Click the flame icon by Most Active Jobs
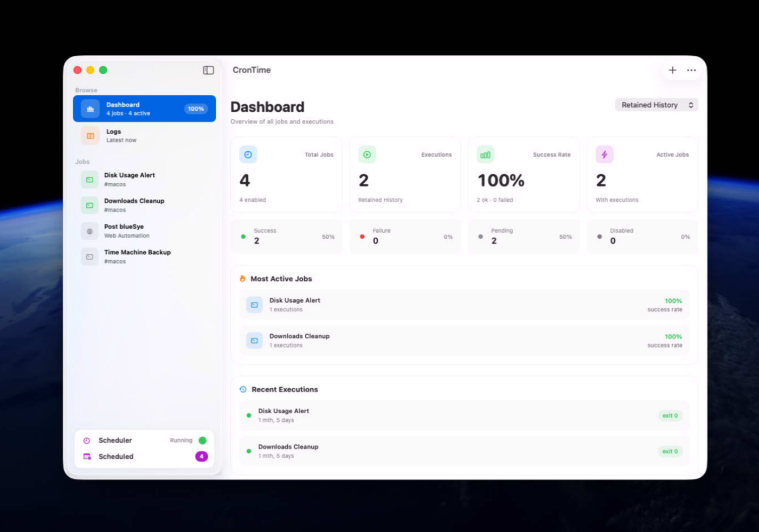This screenshot has height=532, width=759. [x=242, y=279]
